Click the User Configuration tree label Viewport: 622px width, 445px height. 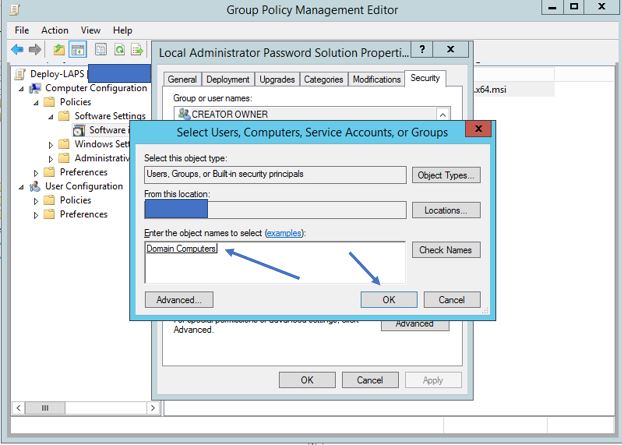point(84,186)
